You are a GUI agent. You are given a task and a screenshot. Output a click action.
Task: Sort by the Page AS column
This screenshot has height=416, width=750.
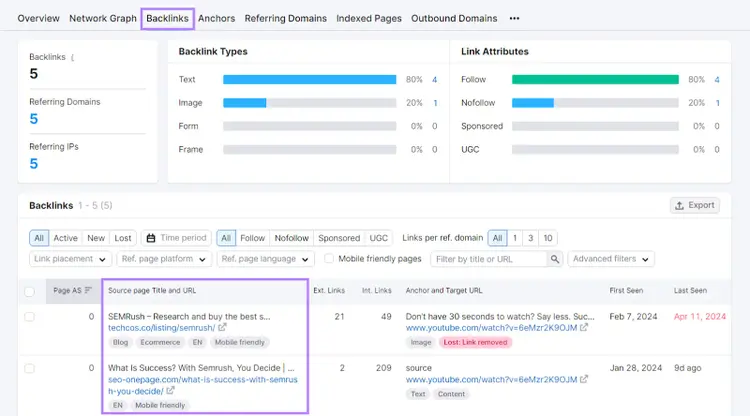73,290
